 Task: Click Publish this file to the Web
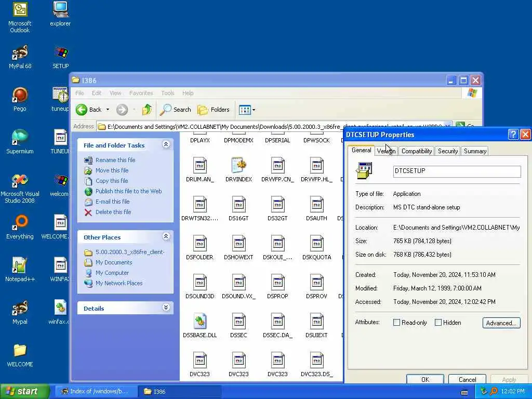pyautogui.click(x=129, y=191)
